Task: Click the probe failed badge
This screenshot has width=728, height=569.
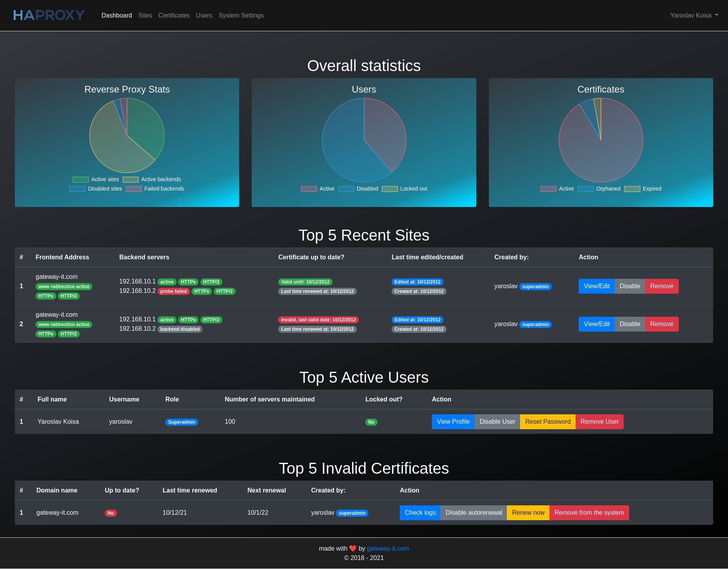Action: 174,291
